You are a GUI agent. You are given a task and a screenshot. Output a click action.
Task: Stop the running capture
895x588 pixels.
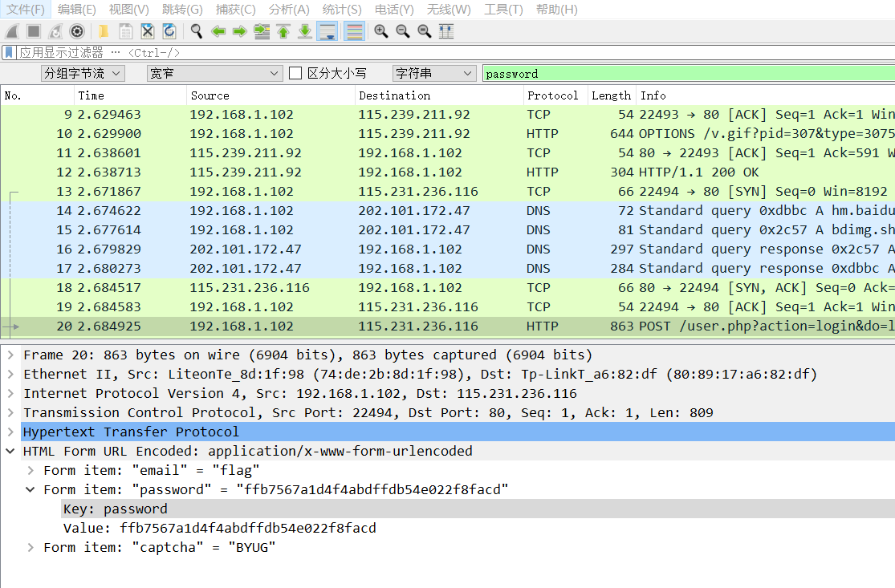pos(32,30)
